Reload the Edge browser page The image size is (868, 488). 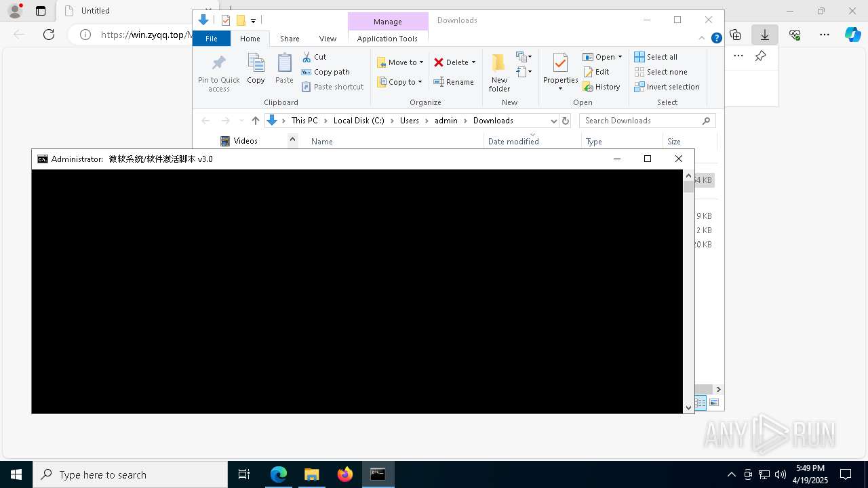coord(49,35)
